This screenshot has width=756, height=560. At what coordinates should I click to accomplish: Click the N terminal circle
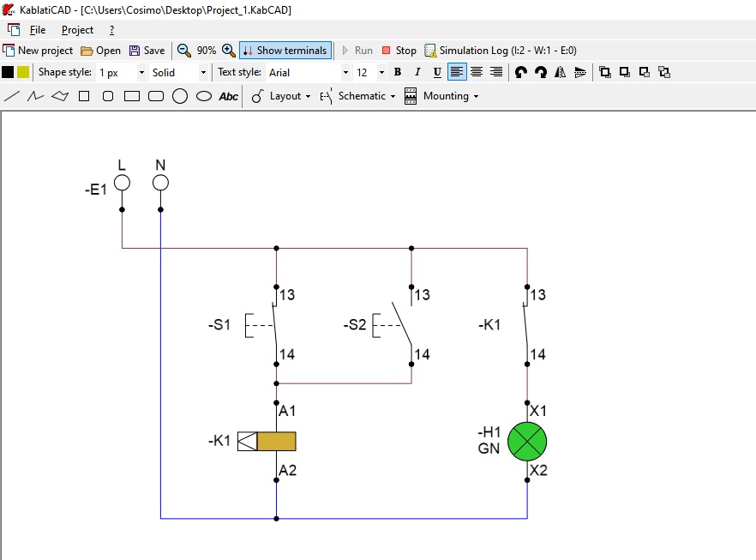160,184
